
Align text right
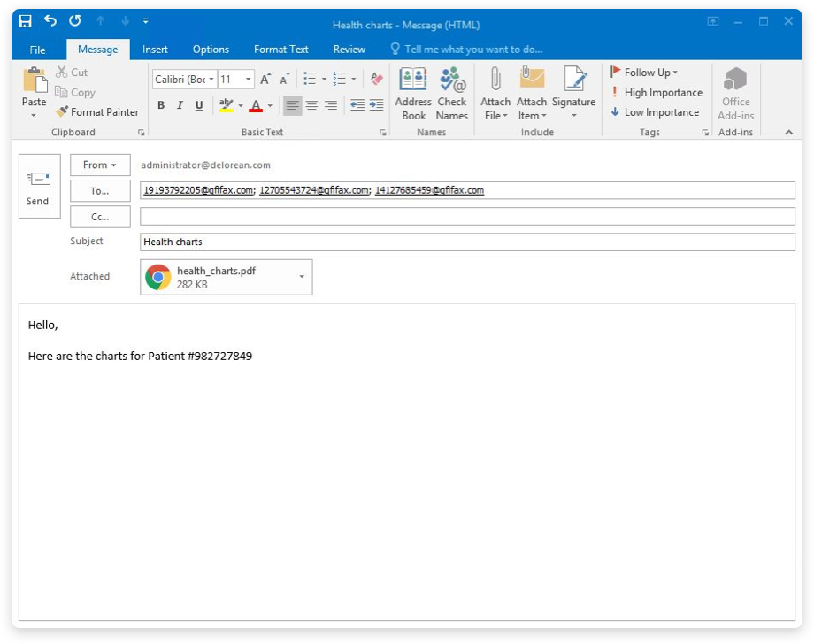point(331,106)
